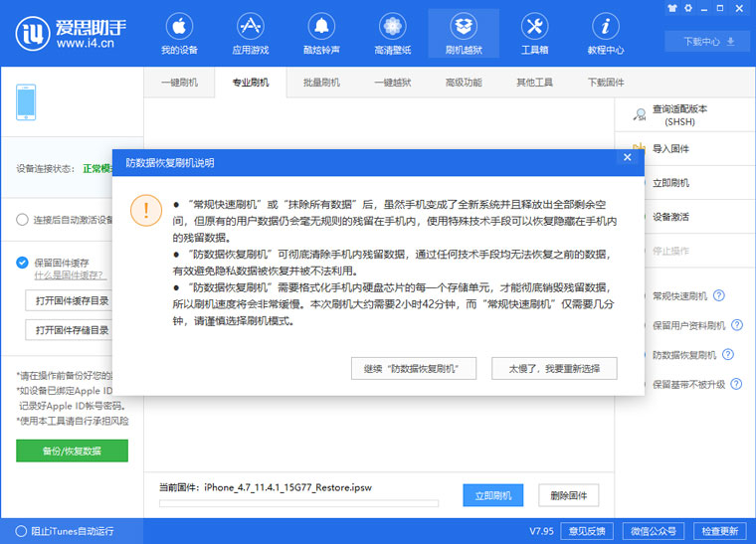Open 高清壁纸 wallpaper icon
The height and width of the screenshot is (544, 756).
point(393,34)
